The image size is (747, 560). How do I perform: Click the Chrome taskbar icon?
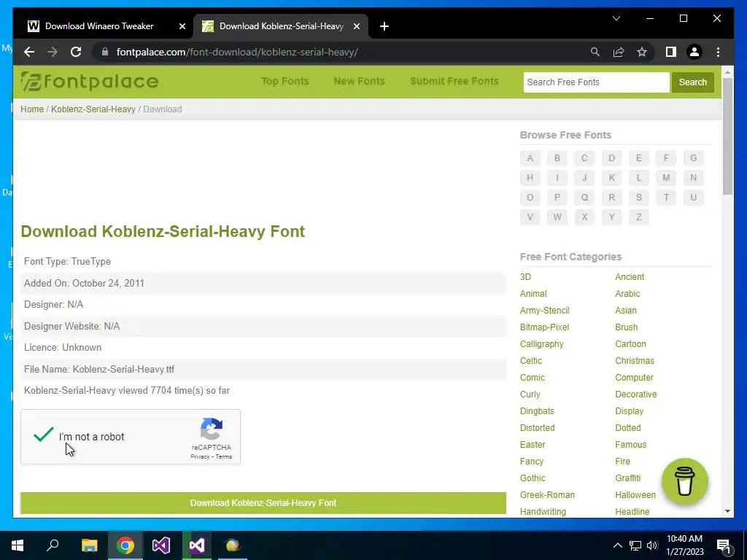coord(125,545)
